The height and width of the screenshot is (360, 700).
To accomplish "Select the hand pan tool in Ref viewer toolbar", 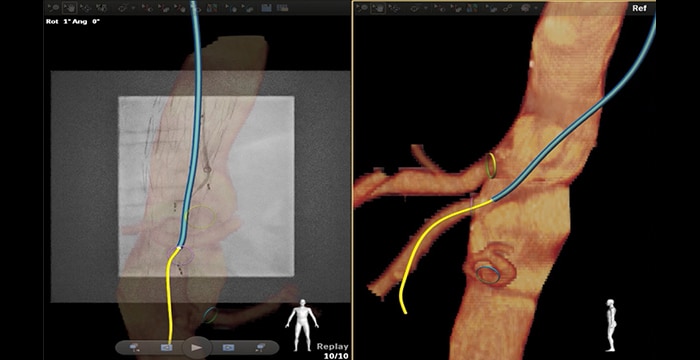I will point(379,8).
